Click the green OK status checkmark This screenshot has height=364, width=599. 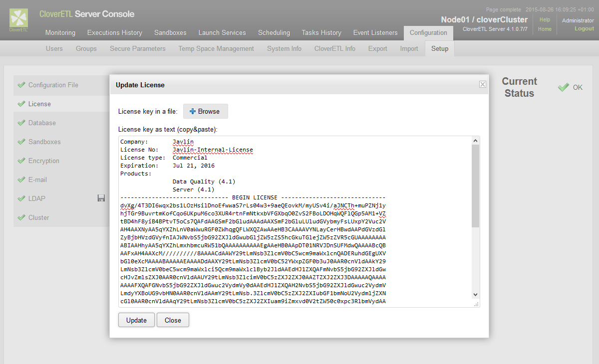coord(564,87)
